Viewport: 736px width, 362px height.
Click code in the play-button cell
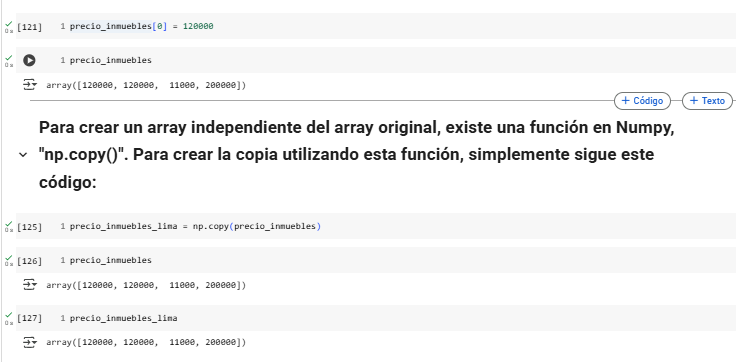111,60
